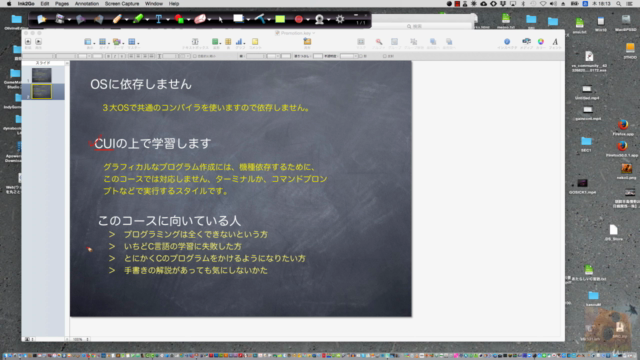Click the new slide button in Keynote
This screenshot has width=640, height=360.
[28, 42]
